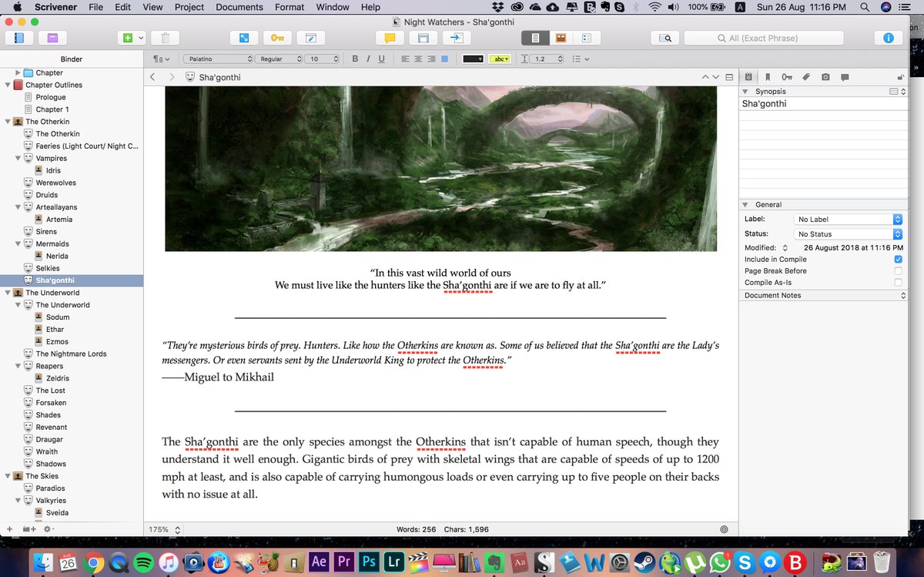Screen dimensions: 924x577
Task: Click the Synopsis text Sha'gonthi field
Action: (x=823, y=103)
